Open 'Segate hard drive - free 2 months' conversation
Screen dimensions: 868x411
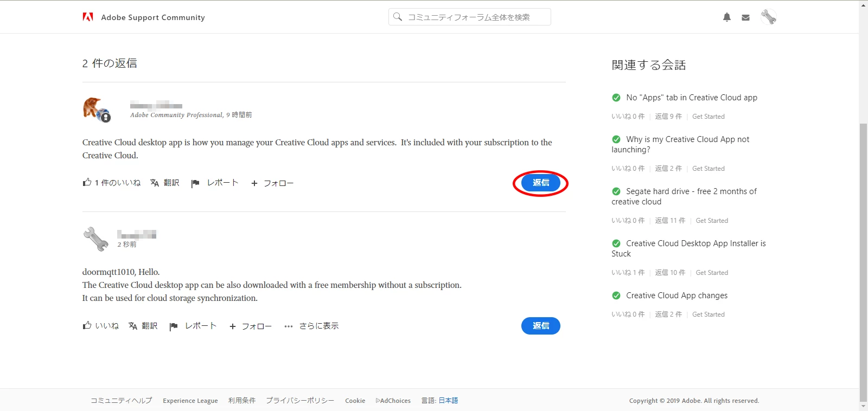(x=684, y=196)
